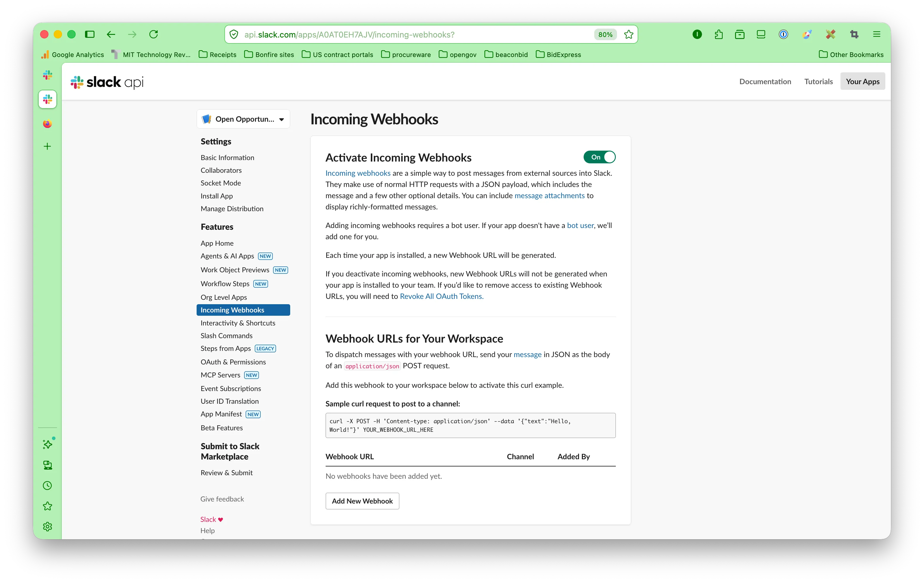Open the site security shield icon

tap(234, 35)
